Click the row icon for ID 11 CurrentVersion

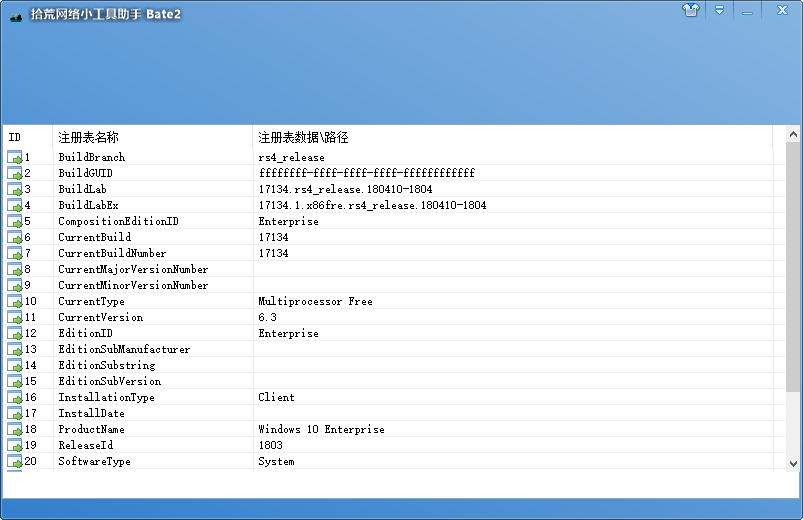point(15,317)
